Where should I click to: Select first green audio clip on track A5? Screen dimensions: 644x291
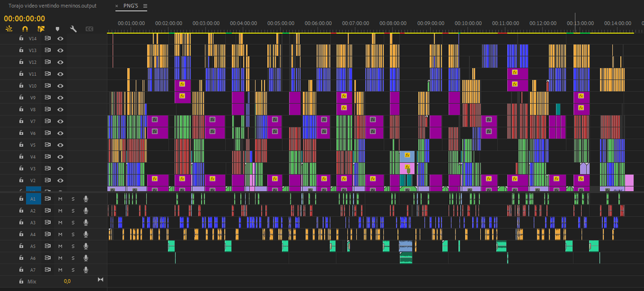point(171,246)
